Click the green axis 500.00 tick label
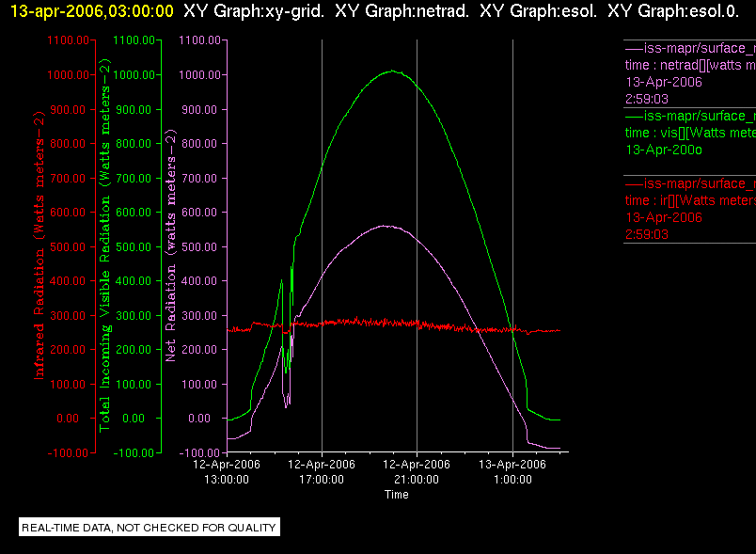Image resolution: width=756 pixels, height=554 pixels. tap(134, 246)
